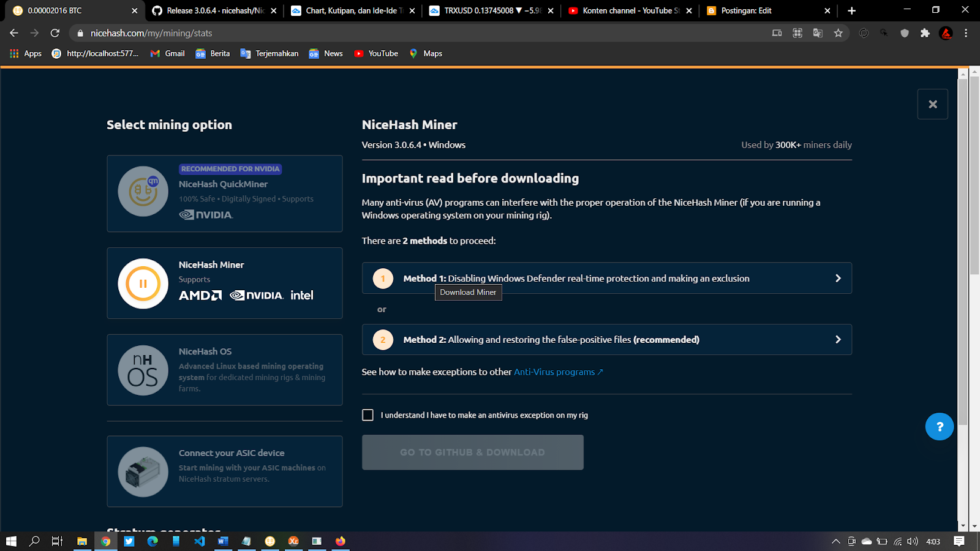
Task: Expand Method 2 false-positive files chevron
Action: point(838,339)
